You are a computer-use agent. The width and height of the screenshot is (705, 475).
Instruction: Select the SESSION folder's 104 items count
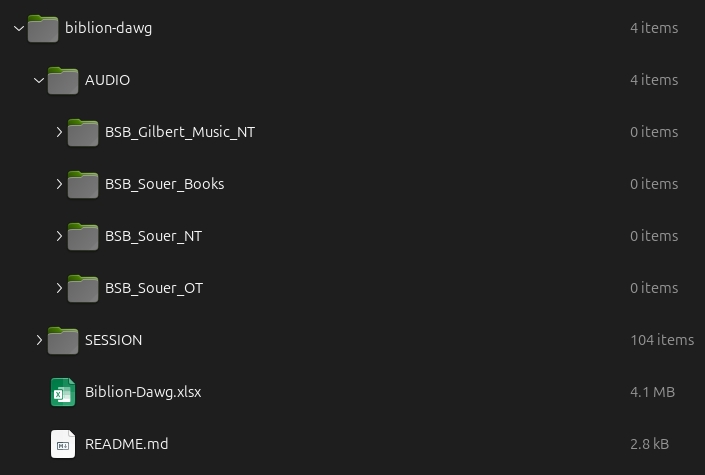coord(662,340)
